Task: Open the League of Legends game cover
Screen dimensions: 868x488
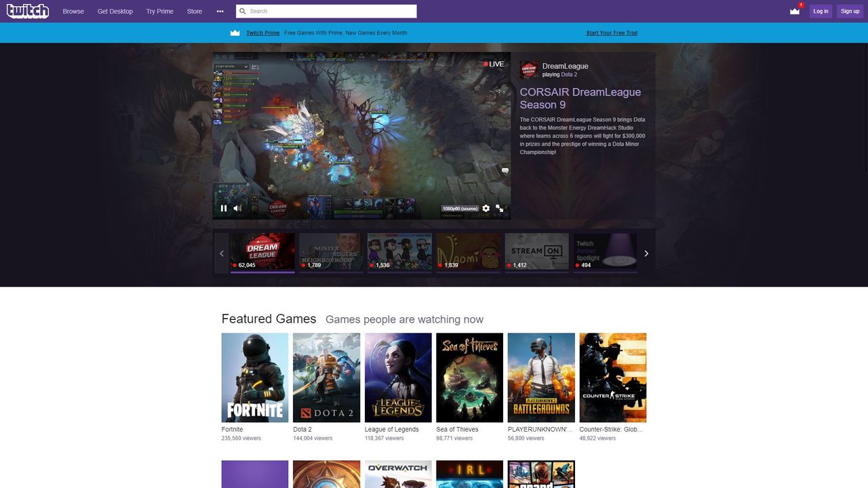Action: coord(398,378)
